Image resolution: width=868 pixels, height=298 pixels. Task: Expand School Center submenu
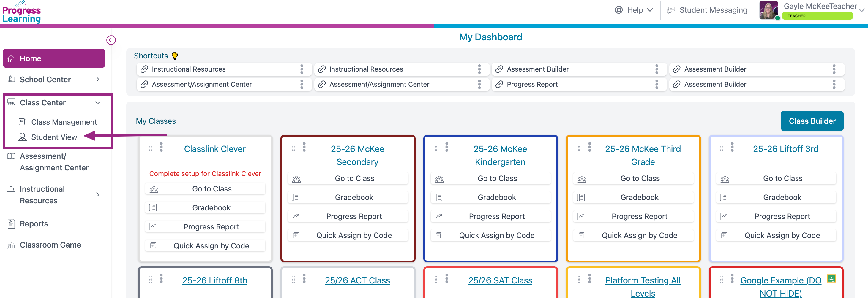pos(98,80)
